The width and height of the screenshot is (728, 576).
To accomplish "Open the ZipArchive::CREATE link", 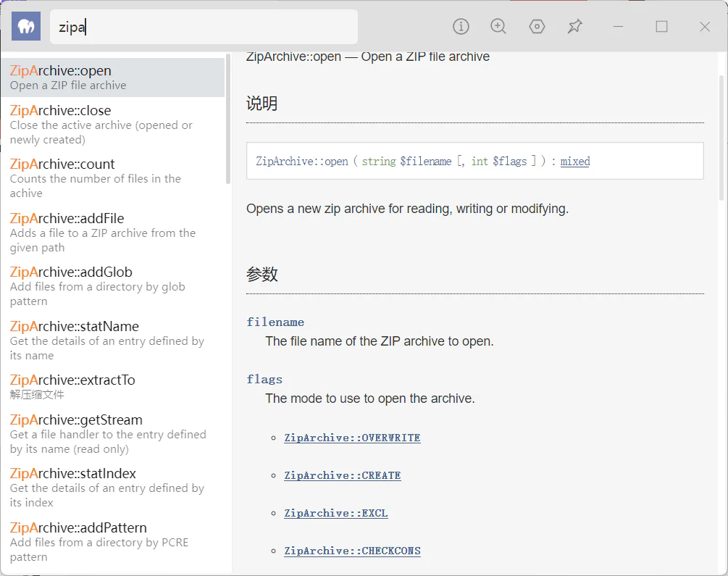I will click(x=343, y=475).
